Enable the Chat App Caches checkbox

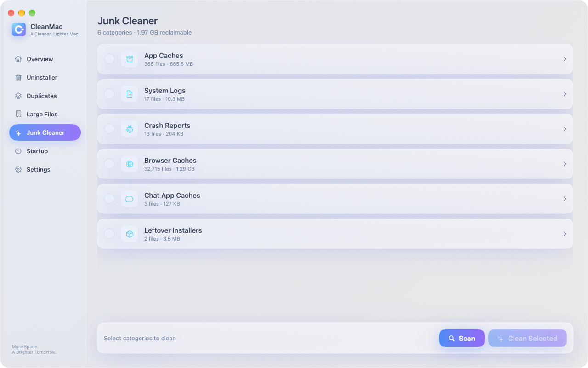click(109, 199)
